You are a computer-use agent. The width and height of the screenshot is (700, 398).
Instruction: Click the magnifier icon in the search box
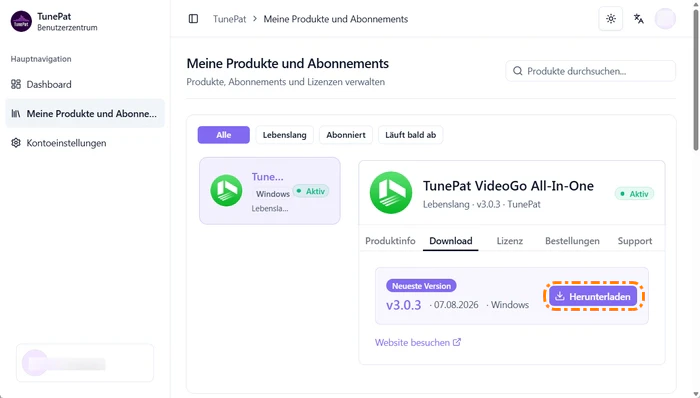click(517, 71)
